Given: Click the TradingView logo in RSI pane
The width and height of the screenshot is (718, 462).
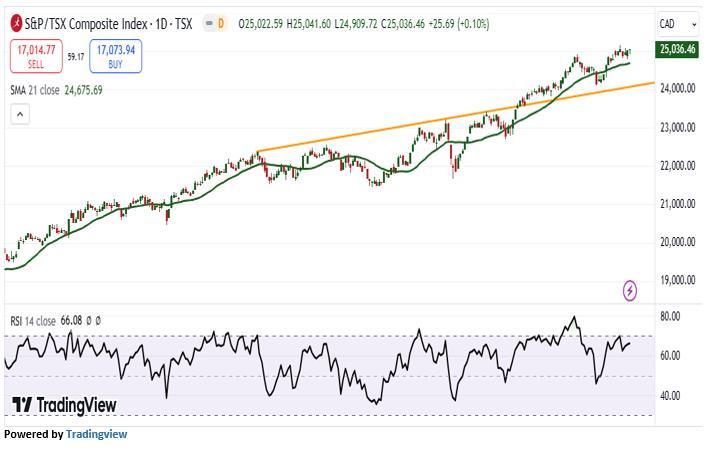Looking at the screenshot, I should 64,405.
